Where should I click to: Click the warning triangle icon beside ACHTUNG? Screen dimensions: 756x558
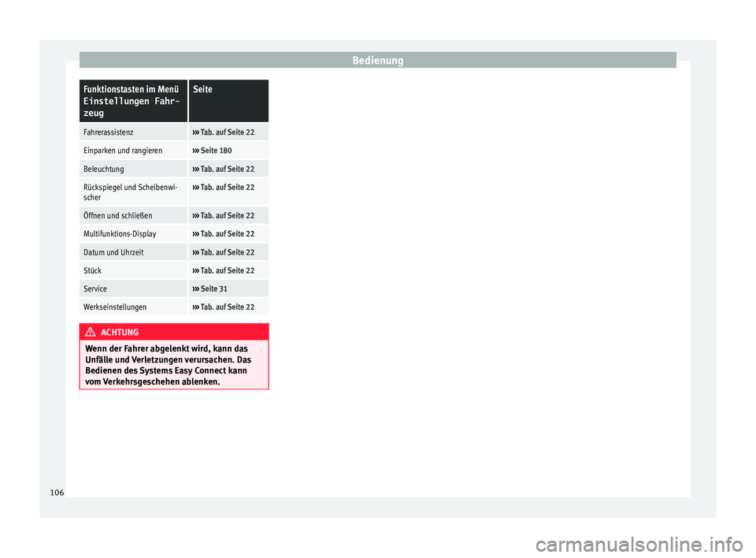pyautogui.click(x=90, y=332)
